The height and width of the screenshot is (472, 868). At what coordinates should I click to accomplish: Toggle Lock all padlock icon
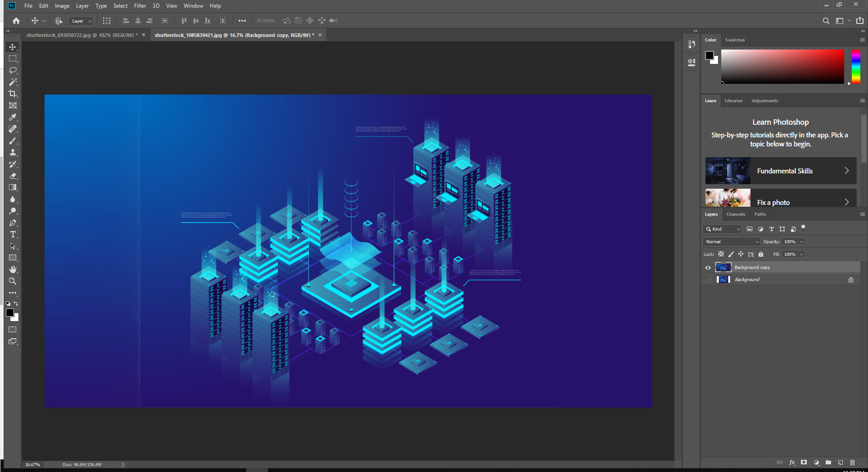[761, 254]
